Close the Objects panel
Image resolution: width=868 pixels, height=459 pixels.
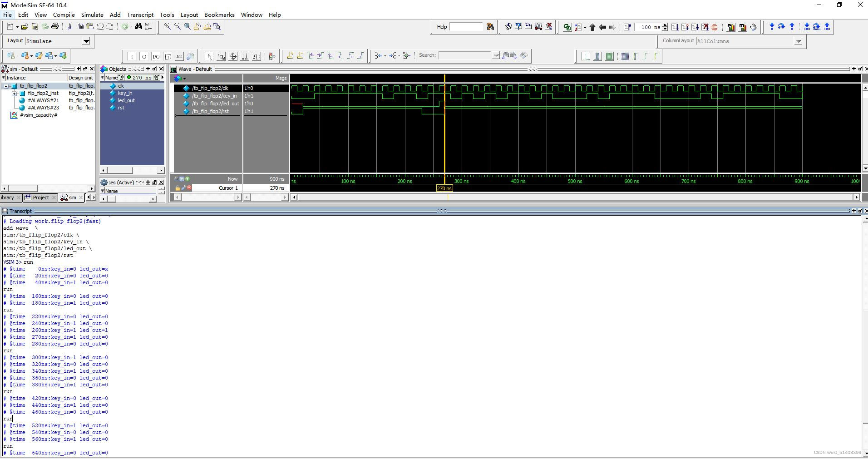tap(161, 69)
